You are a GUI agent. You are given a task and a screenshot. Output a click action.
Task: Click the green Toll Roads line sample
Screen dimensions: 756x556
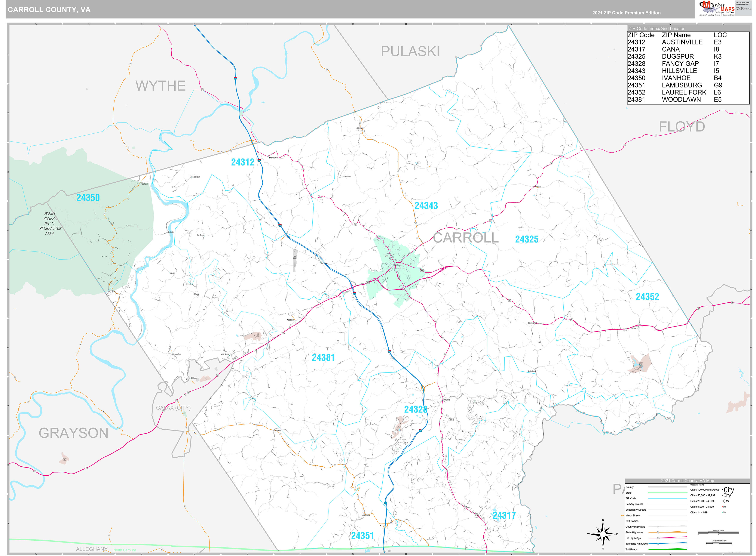tap(667, 549)
